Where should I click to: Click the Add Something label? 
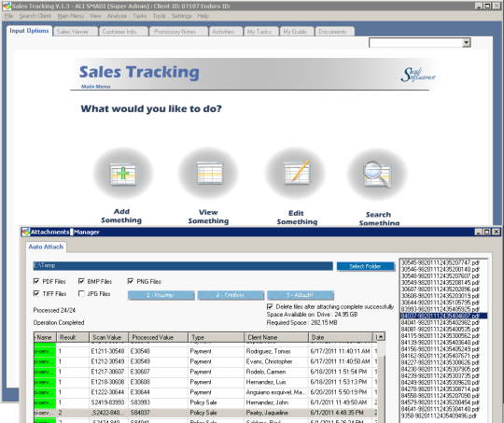coord(121,216)
